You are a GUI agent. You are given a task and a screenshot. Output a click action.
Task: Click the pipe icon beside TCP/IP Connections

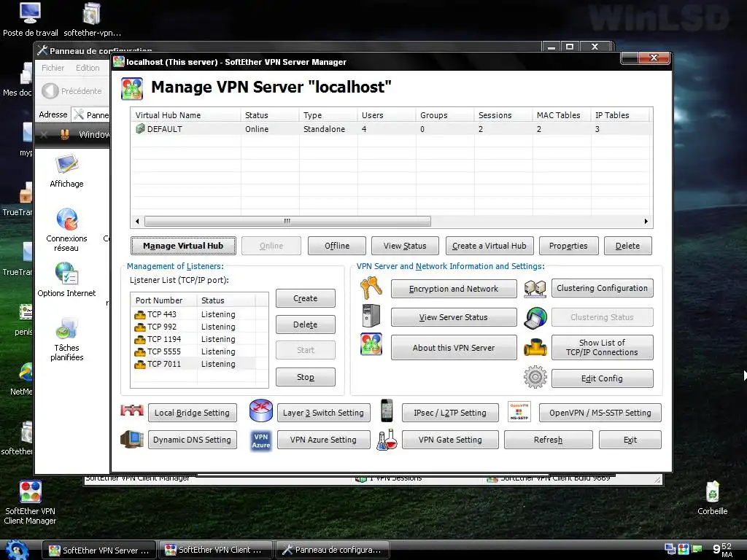pos(535,348)
